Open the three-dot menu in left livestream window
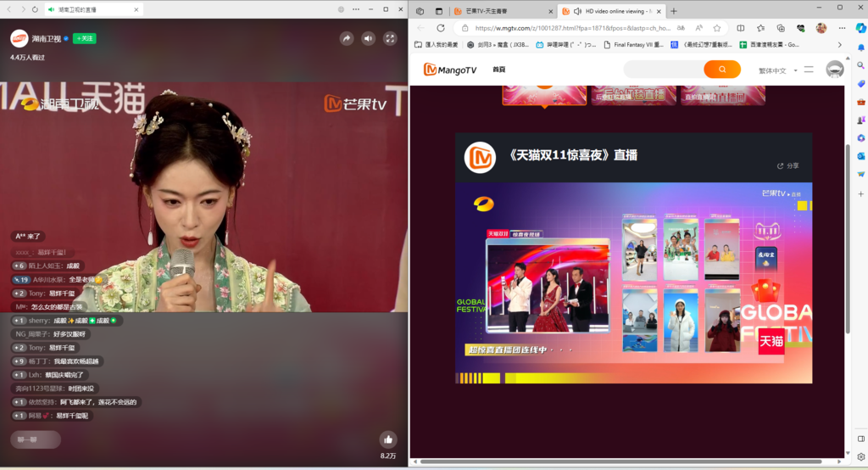The width and height of the screenshot is (868, 470). pos(356,9)
